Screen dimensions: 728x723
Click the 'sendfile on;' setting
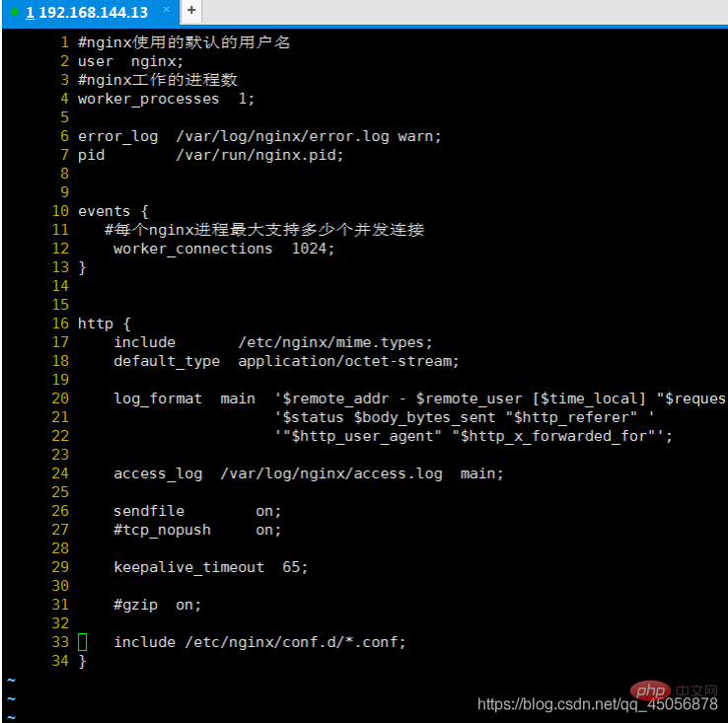[197, 511]
